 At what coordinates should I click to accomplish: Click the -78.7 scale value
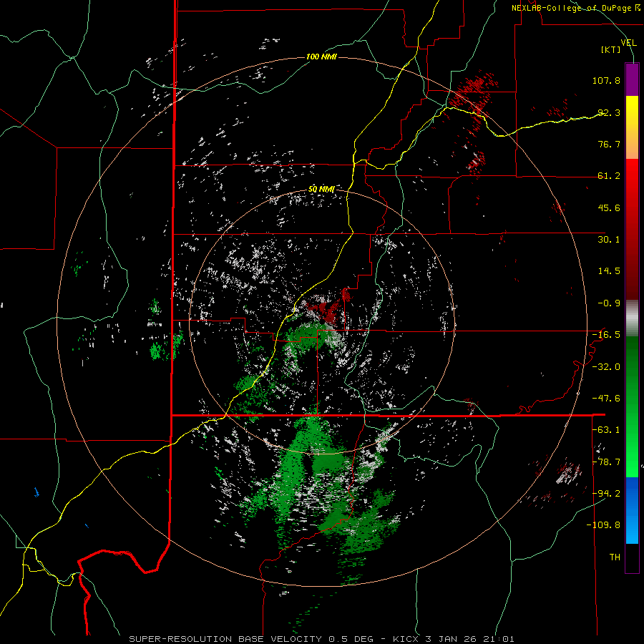(606, 462)
